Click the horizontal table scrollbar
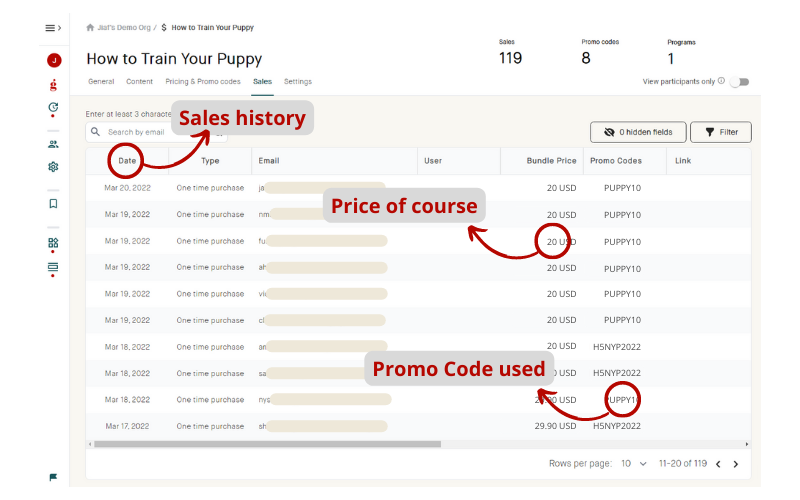 267,444
